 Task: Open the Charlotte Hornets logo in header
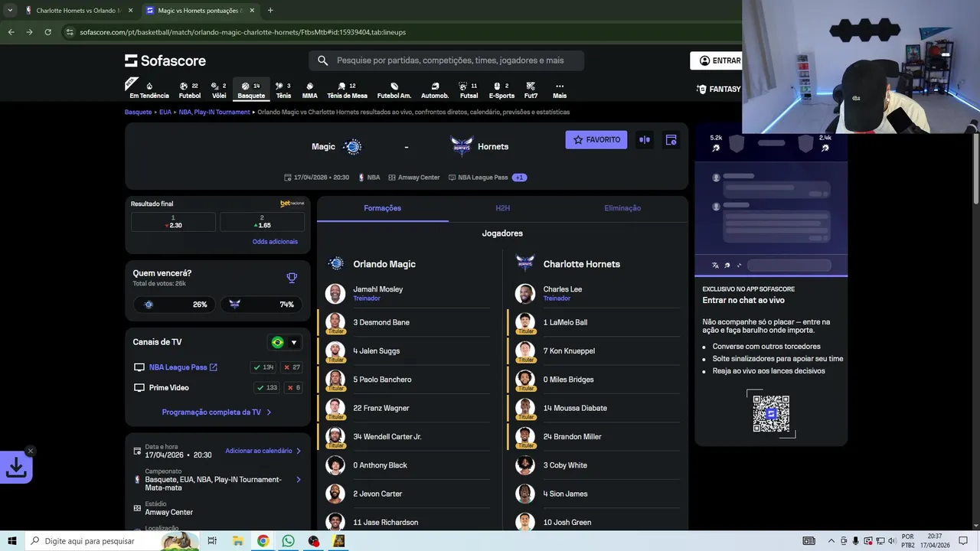coord(462,147)
